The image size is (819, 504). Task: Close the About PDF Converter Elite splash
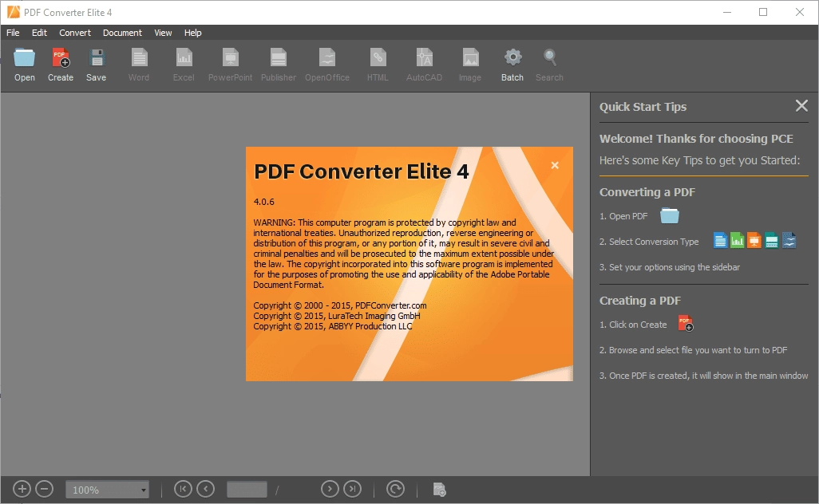[555, 165]
